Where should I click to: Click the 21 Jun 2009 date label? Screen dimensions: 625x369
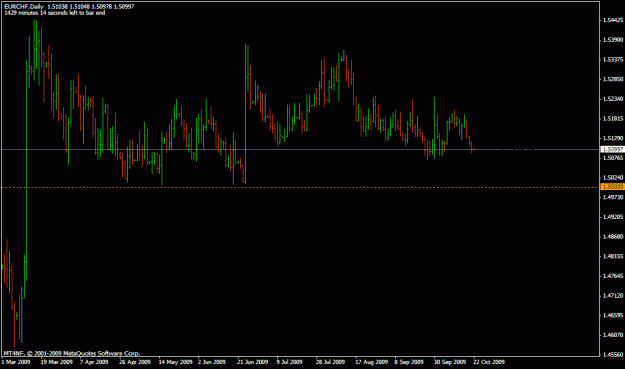click(253, 362)
